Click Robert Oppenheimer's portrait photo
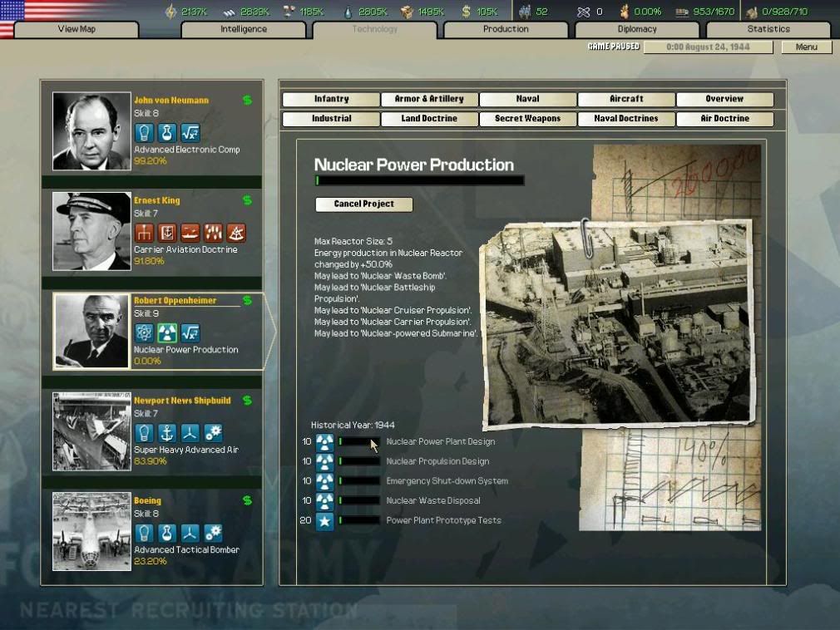 point(91,331)
